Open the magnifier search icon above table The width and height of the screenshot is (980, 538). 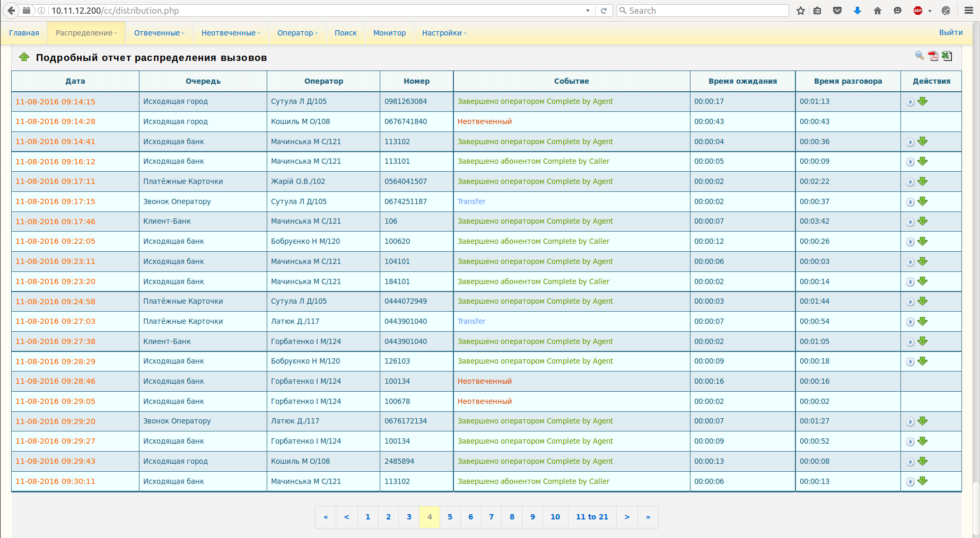[920, 56]
